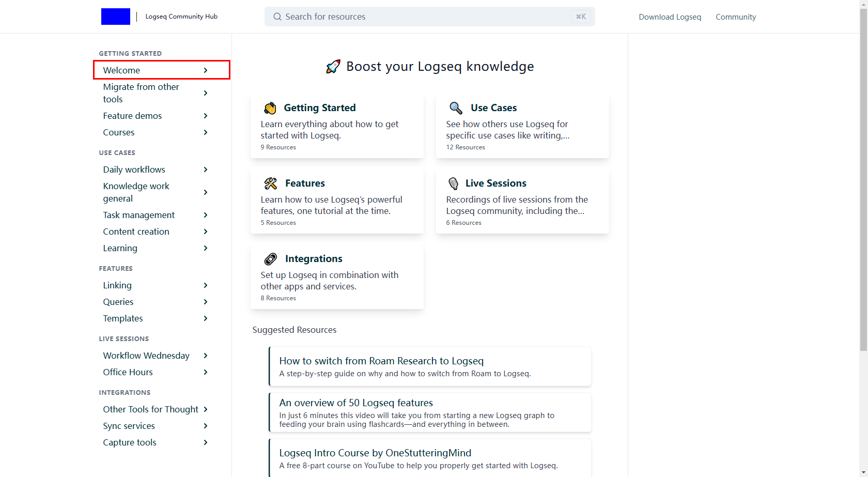Open the Community nav item
This screenshot has height=477, width=868.
[x=735, y=17]
